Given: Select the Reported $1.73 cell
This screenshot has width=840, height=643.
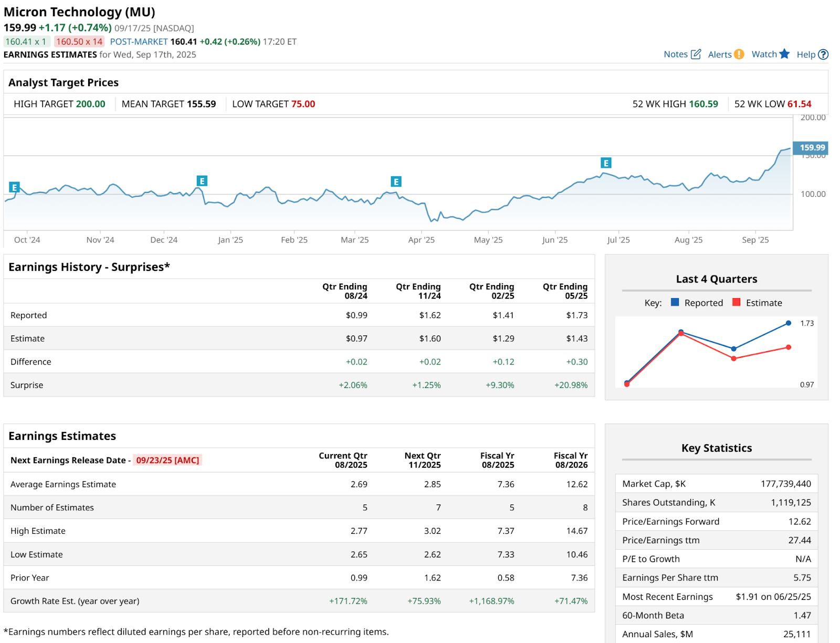Looking at the screenshot, I should (x=577, y=315).
